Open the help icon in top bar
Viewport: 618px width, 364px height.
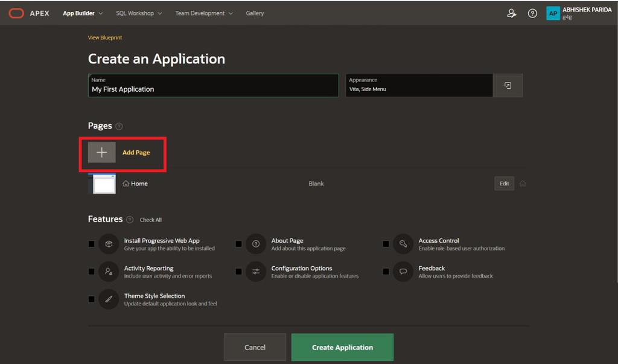(x=532, y=13)
